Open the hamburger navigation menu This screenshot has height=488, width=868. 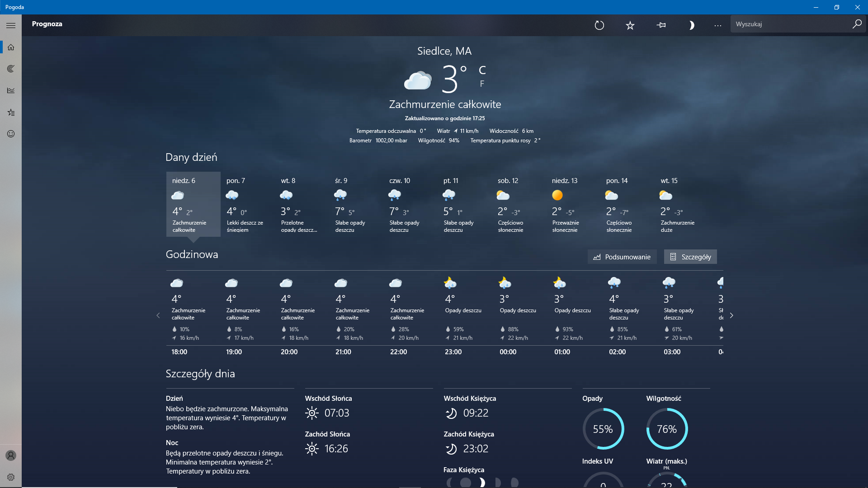pos(11,25)
